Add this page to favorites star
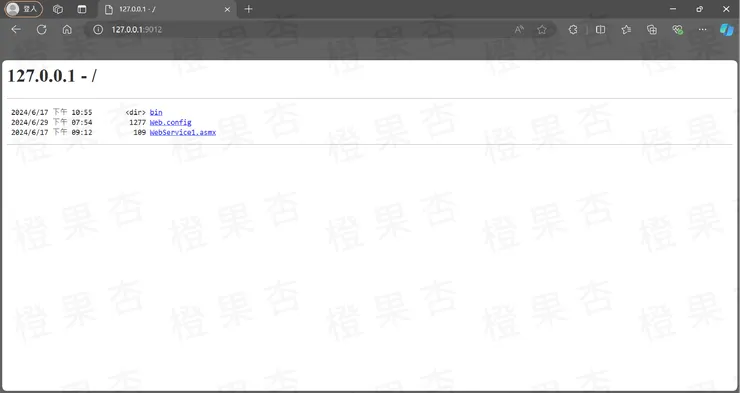Screen dimensions: 740x393 [542, 30]
